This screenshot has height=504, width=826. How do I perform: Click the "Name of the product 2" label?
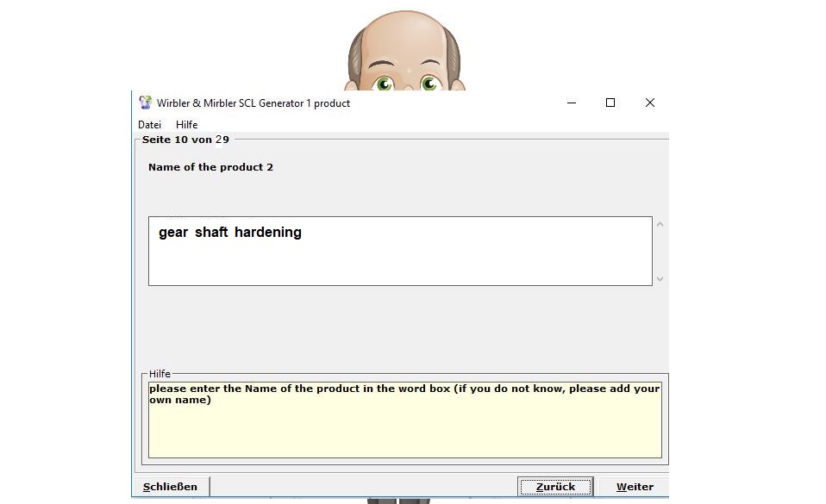(210, 167)
